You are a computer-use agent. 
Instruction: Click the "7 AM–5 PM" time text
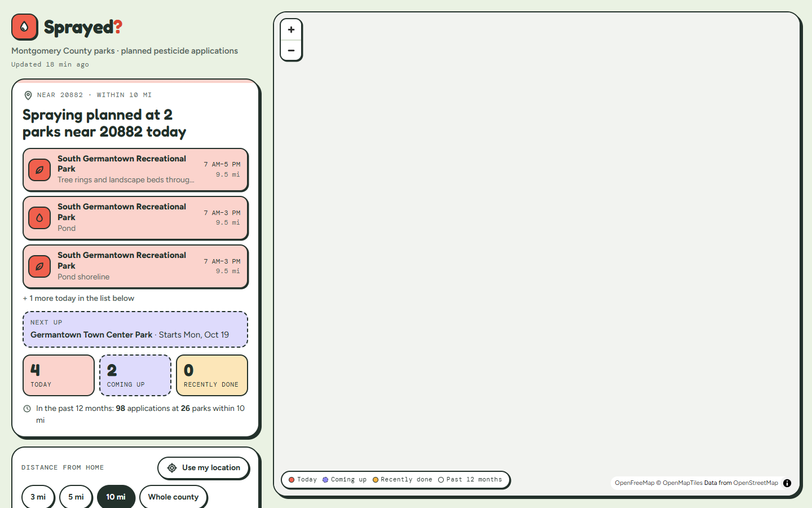(222, 165)
